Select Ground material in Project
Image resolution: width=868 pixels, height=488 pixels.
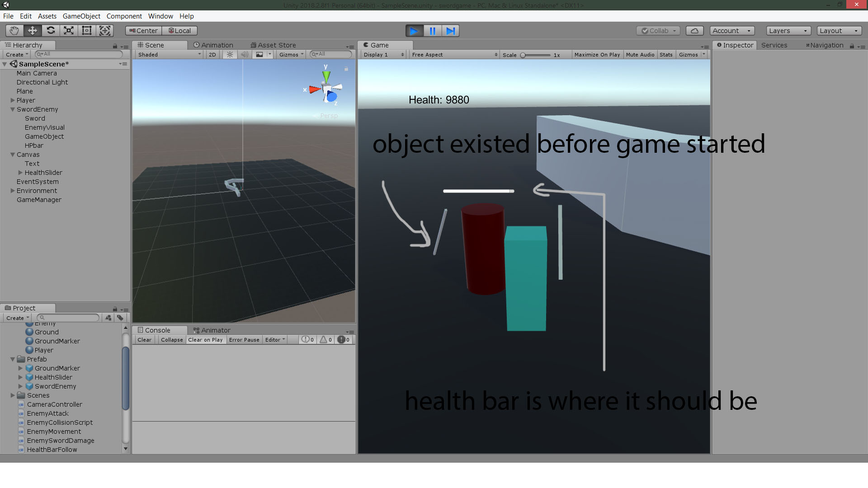point(47,332)
